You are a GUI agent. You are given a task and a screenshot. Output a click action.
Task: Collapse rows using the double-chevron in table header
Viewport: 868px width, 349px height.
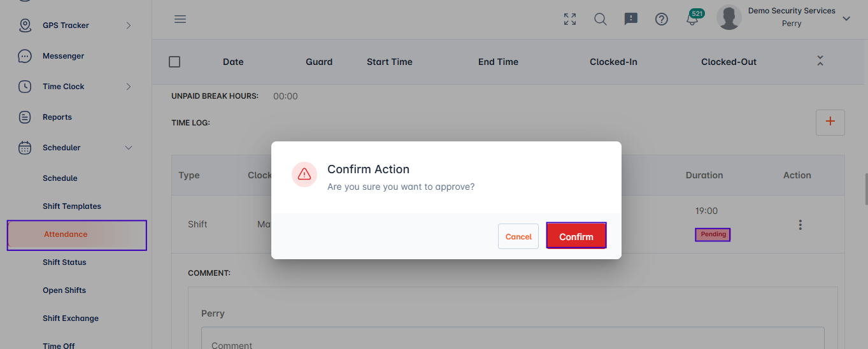pyautogui.click(x=820, y=61)
